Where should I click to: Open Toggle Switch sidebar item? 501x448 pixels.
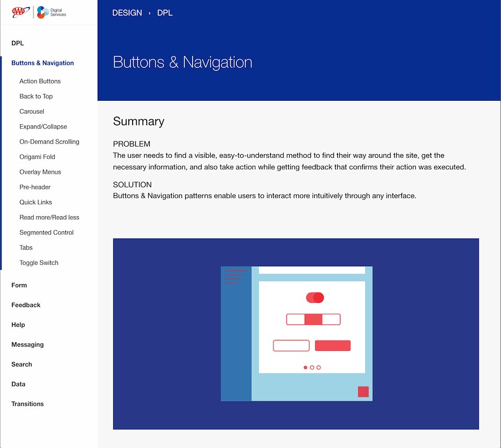[x=39, y=263]
